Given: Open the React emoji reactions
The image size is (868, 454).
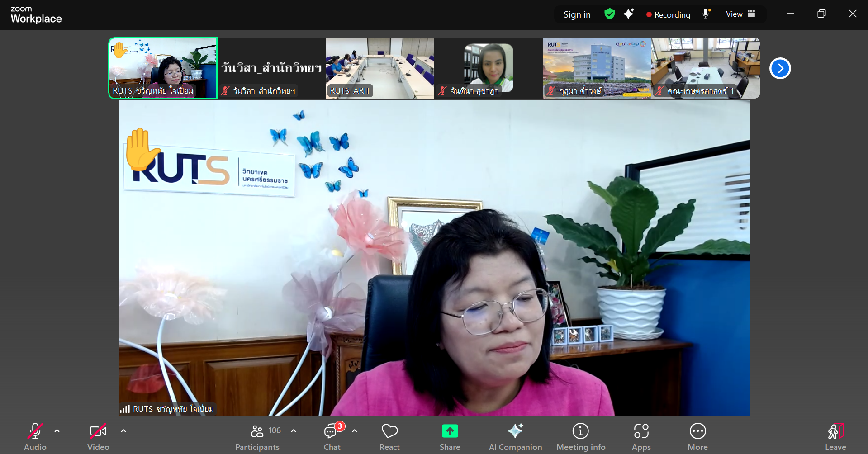Looking at the screenshot, I should (389, 432).
